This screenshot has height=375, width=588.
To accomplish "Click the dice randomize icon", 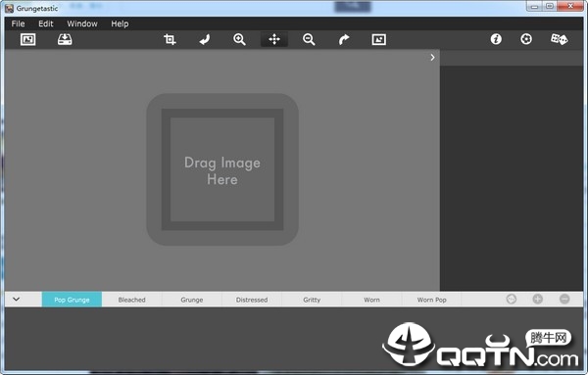I will pyautogui.click(x=559, y=39).
